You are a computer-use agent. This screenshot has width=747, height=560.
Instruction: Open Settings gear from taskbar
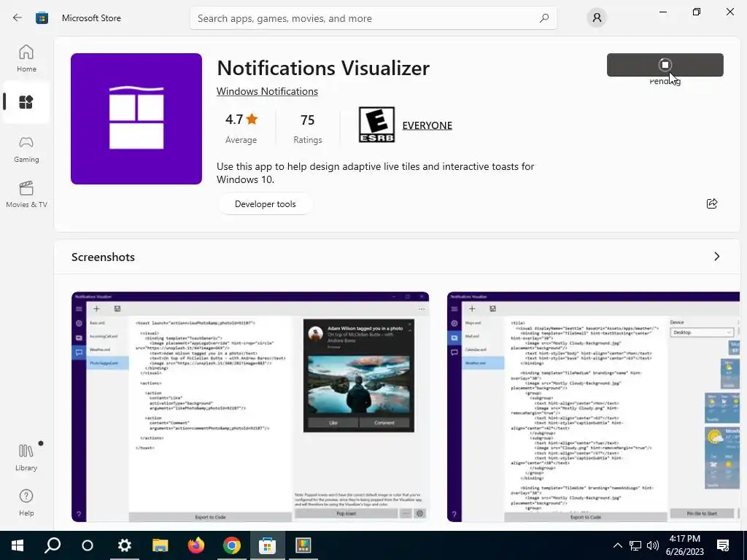(124, 545)
